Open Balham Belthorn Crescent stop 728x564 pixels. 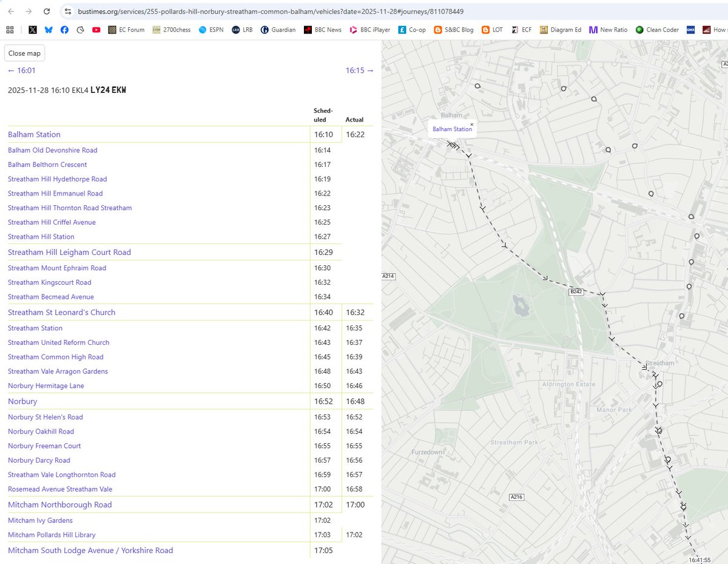[47, 165]
